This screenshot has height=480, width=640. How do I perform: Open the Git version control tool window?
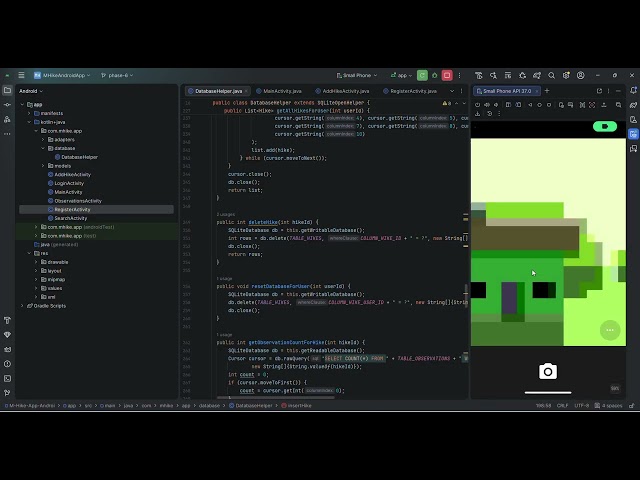pyautogui.click(x=7, y=393)
